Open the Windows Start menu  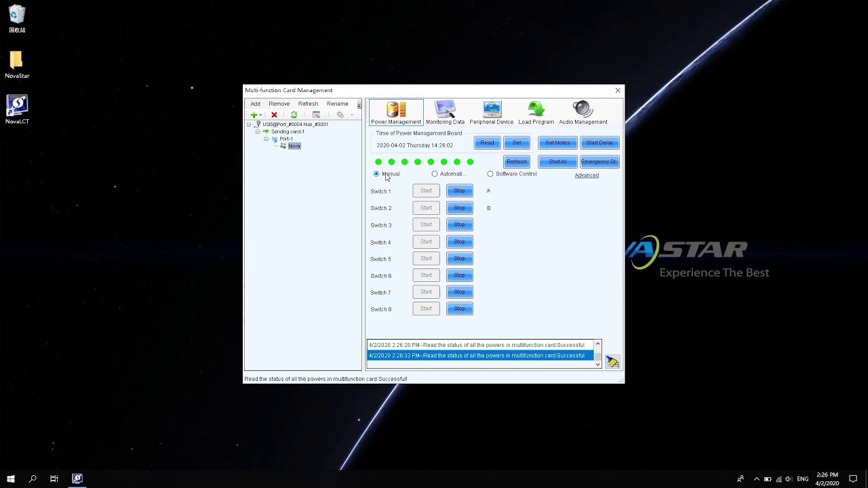11,479
